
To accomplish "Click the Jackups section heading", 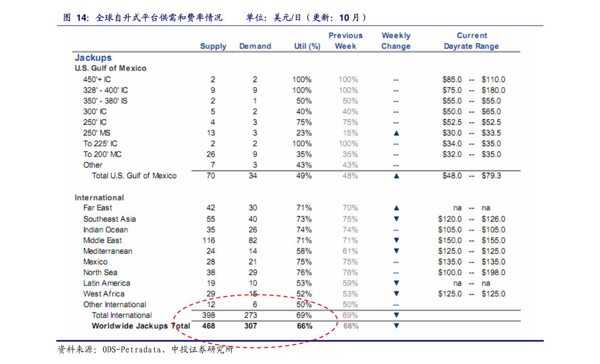I will [x=93, y=58].
